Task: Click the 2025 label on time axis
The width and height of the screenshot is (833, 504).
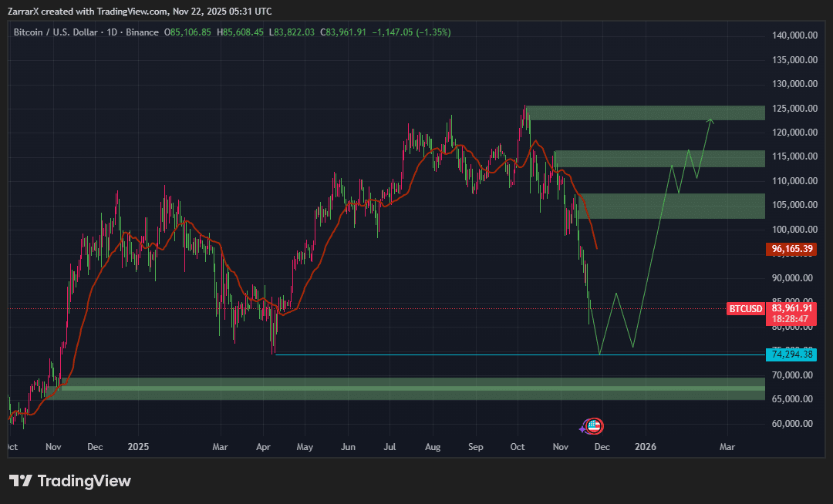Action: point(138,447)
